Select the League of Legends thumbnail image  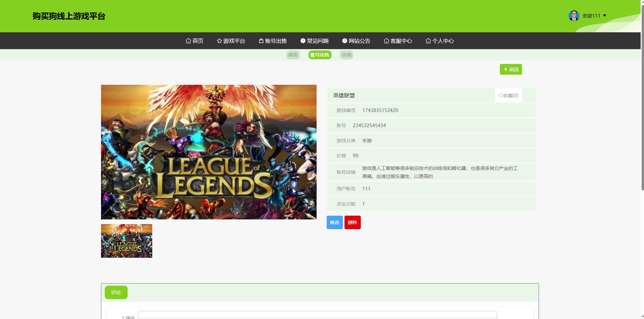[x=127, y=241]
